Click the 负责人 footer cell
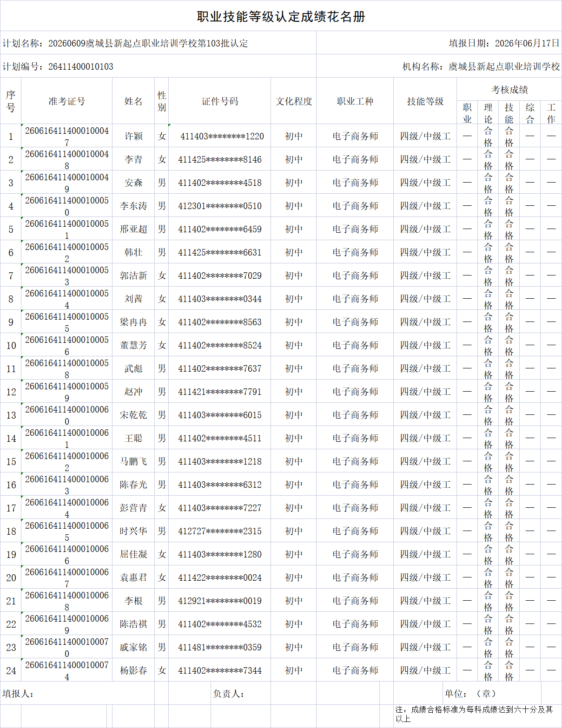The width and height of the screenshot is (562, 728). [240, 693]
